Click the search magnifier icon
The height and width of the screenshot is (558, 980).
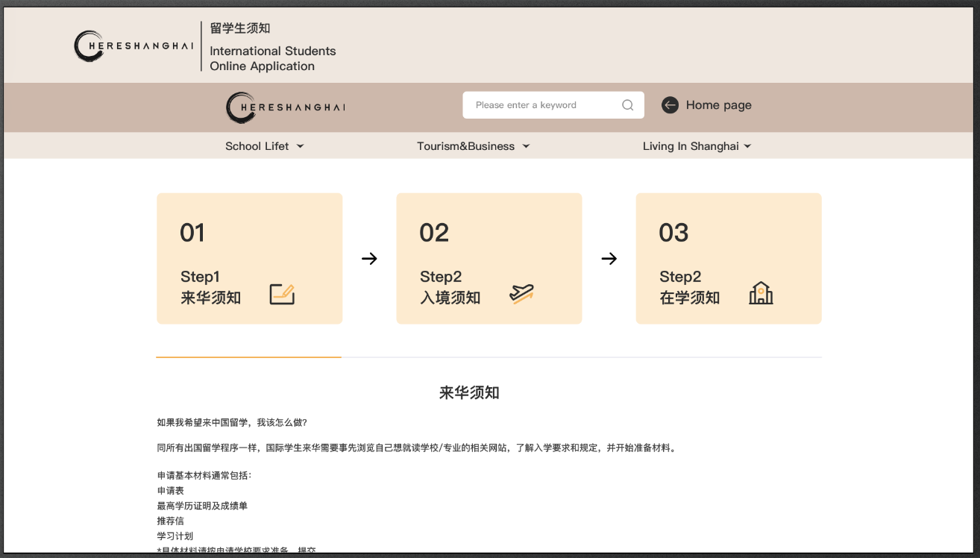pos(627,105)
